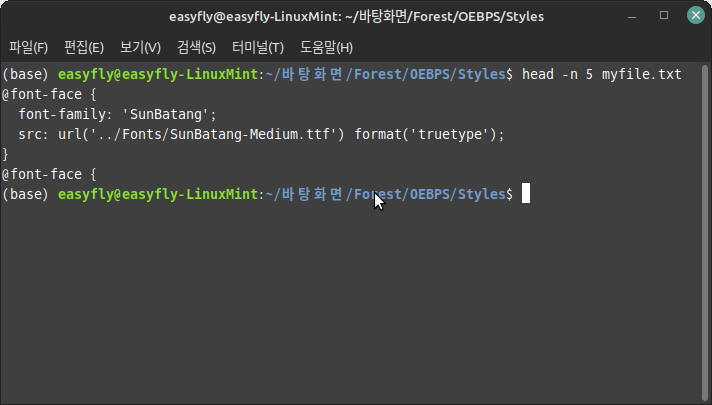Viewport: 712px width, 405px height.
Task: Click the 'head -n 5 myfile.txt' command text
Action: 602,74
